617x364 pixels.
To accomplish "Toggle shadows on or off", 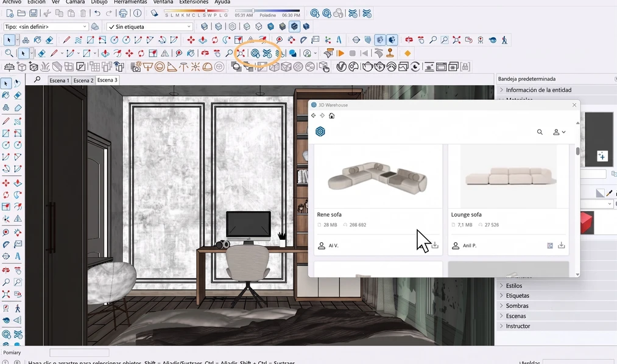I will tap(154, 13).
